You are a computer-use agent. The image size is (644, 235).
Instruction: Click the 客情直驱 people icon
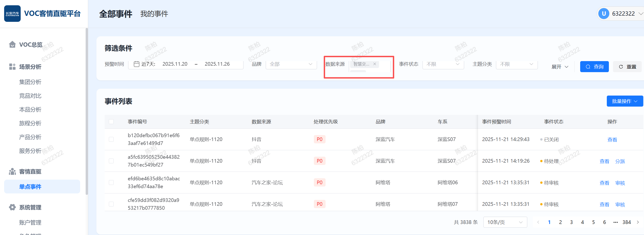point(12,171)
